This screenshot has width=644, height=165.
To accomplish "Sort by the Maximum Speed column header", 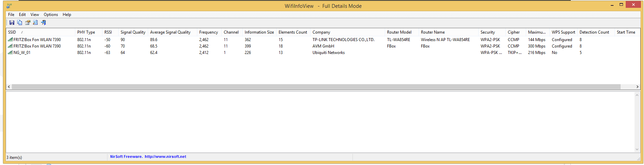I will (538, 32).
